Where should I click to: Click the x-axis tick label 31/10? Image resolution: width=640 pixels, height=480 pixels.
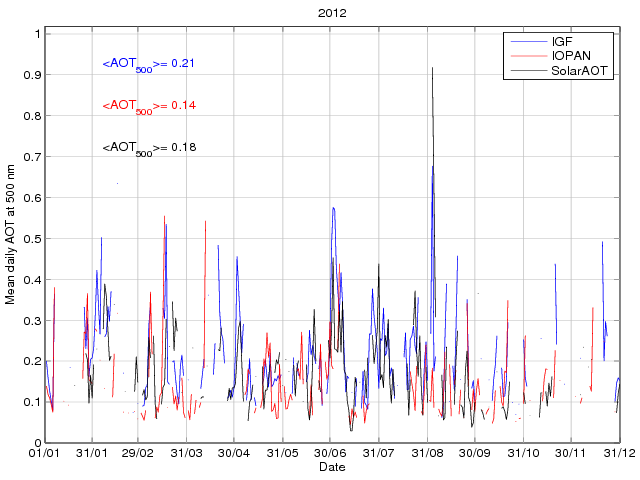524,453
